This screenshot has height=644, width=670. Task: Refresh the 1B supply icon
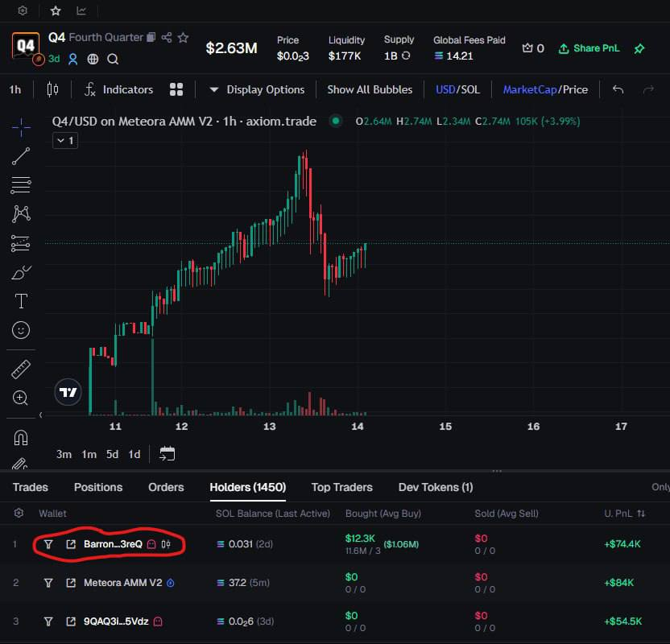click(406, 56)
